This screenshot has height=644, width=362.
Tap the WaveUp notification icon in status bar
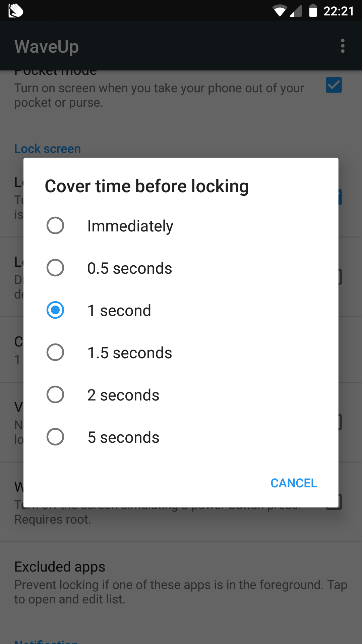(x=15, y=11)
